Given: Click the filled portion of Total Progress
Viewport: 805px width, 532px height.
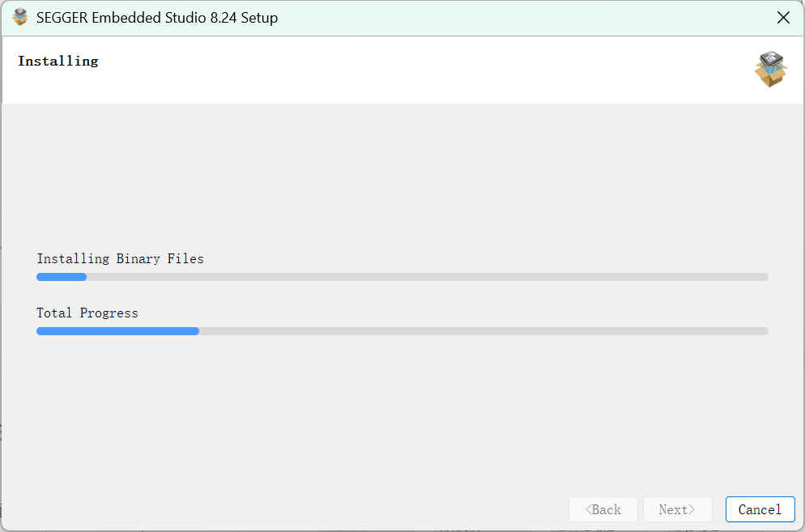Looking at the screenshot, I should tap(117, 330).
